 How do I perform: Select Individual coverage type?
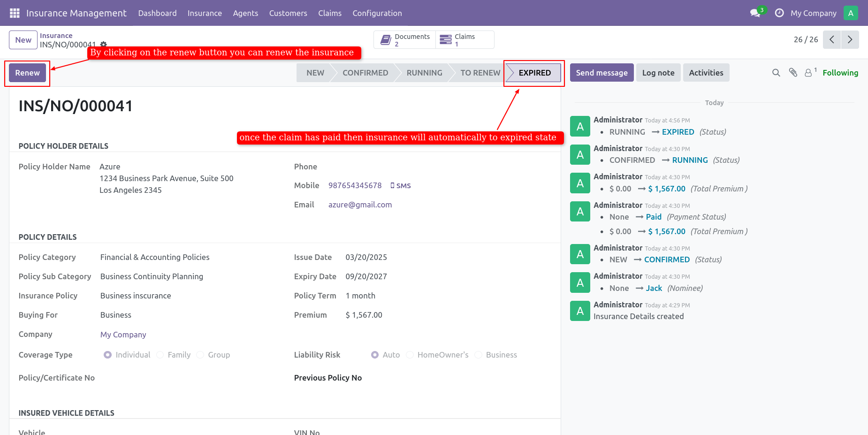(x=108, y=355)
